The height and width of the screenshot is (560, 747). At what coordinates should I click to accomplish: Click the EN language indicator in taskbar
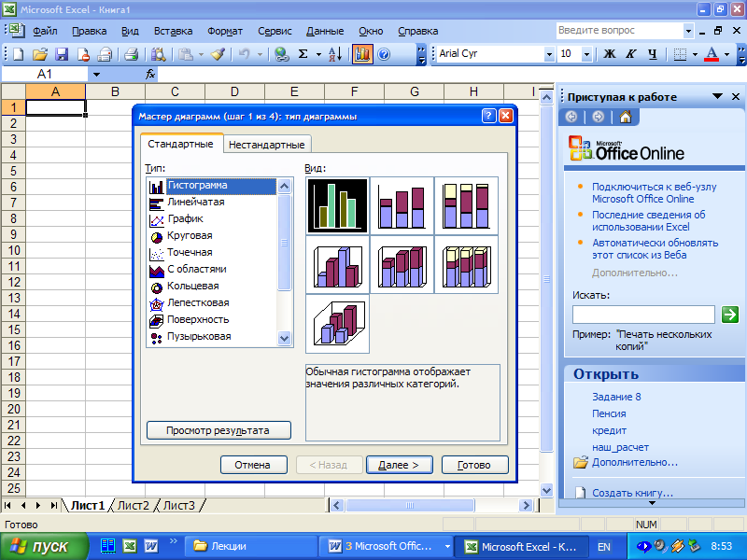pos(604,547)
